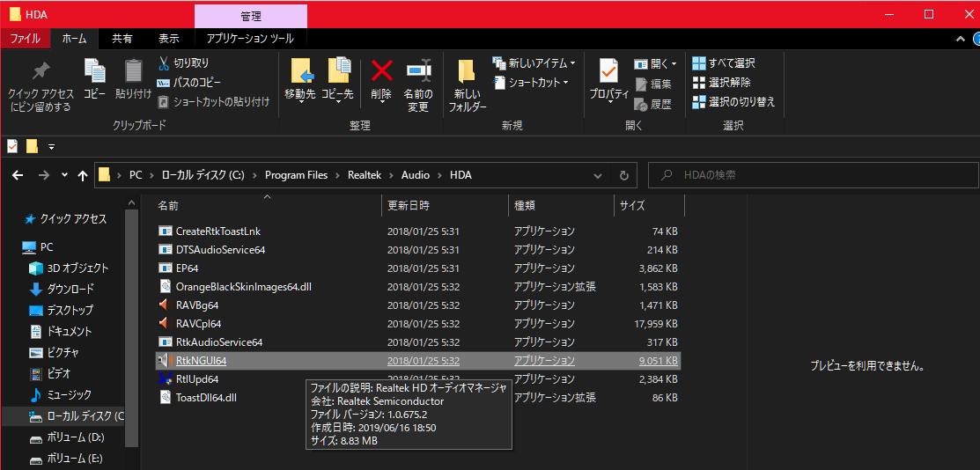Viewport: 980px width, 470px height.
Task: Select Documents (ドキュメント) in sidebar
Action: (61, 331)
